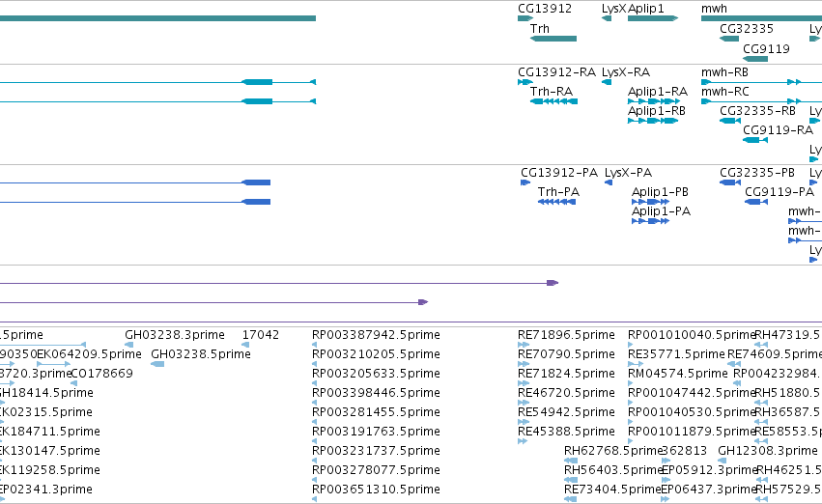The width and height of the screenshot is (822, 504).
Task: Select the upper purple arrow feature line
Action: (x=279, y=283)
